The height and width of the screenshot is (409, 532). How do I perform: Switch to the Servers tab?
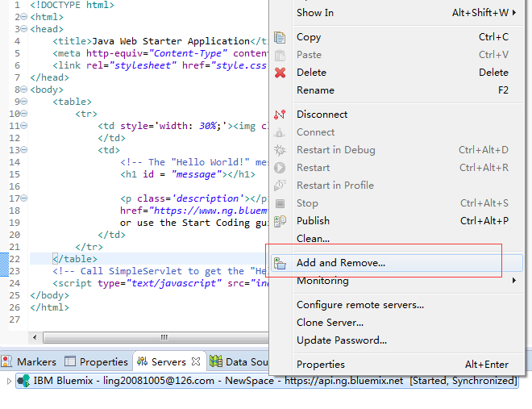click(169, 362)
